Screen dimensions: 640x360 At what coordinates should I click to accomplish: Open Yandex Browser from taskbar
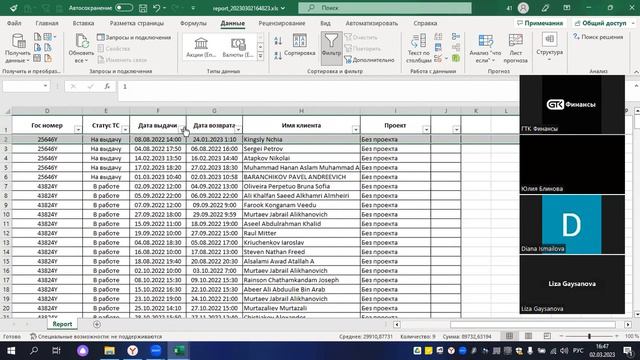133,351
